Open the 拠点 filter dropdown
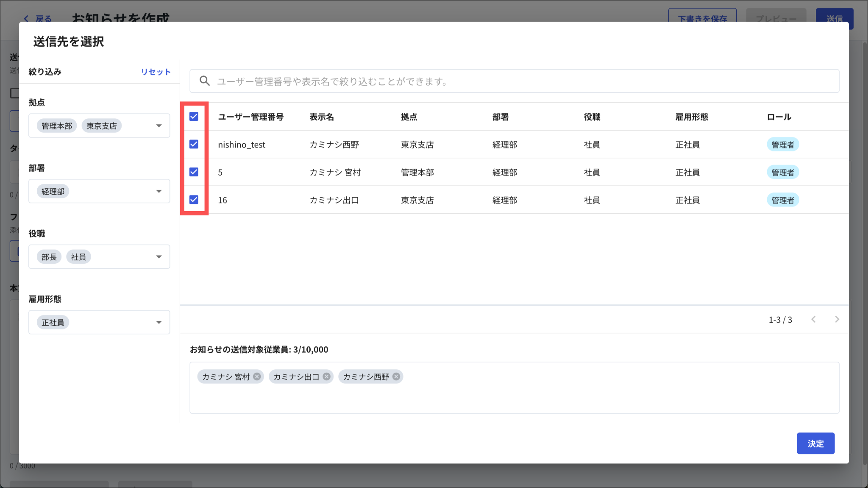The height and width of the screenshot is (488, 868). coord(159,125)
